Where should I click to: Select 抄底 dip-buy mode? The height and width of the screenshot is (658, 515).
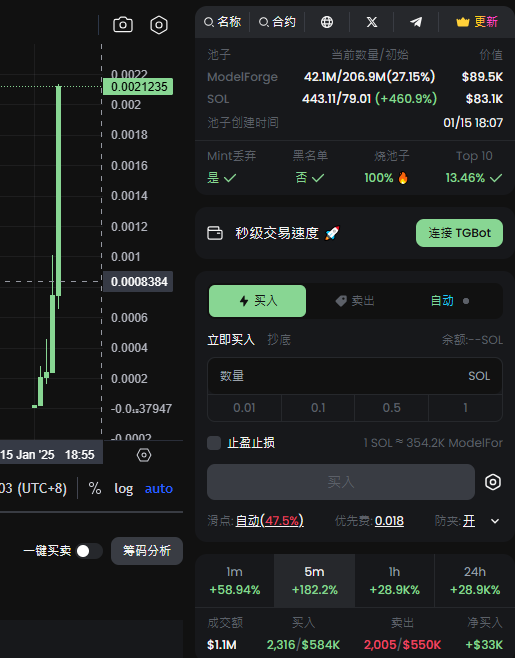tap(279, 339)
